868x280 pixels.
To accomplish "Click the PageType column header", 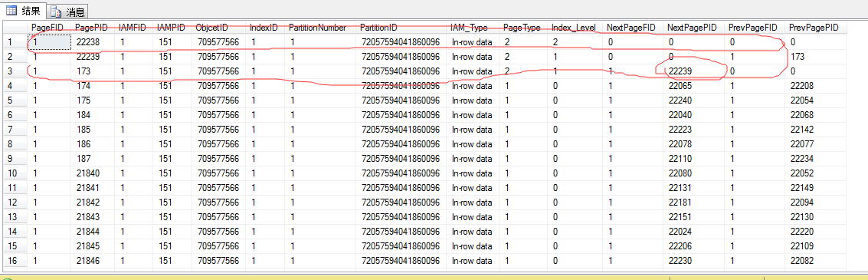I will point(524,27).
